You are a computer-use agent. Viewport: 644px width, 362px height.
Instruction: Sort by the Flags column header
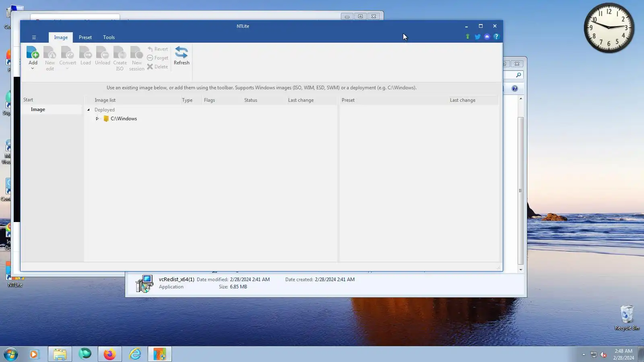pyautogui.click(x=209, y=100)
